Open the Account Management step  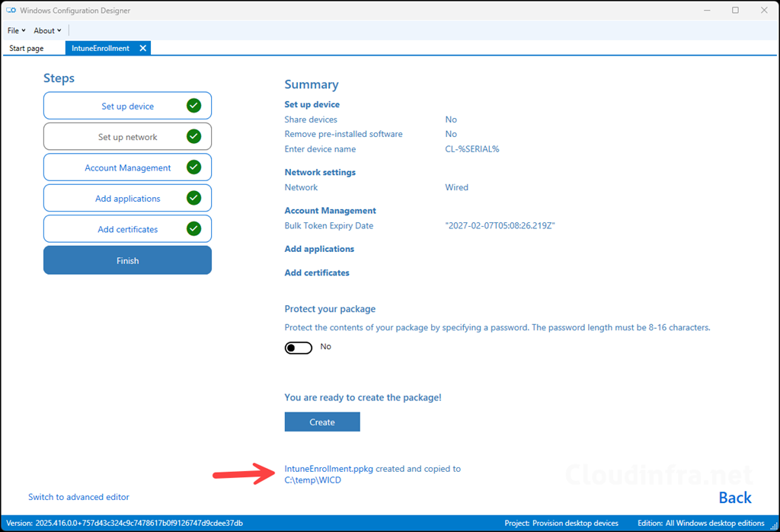coord(127,167)
